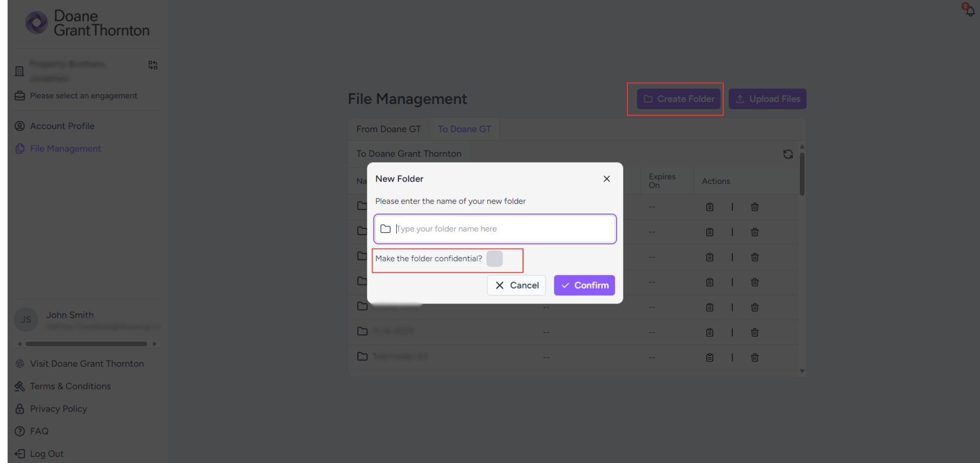Click the switch client icon in sidebar
The width and height of the screenshot is (980, 463).
pyautogui.click(x=153, y=65)
